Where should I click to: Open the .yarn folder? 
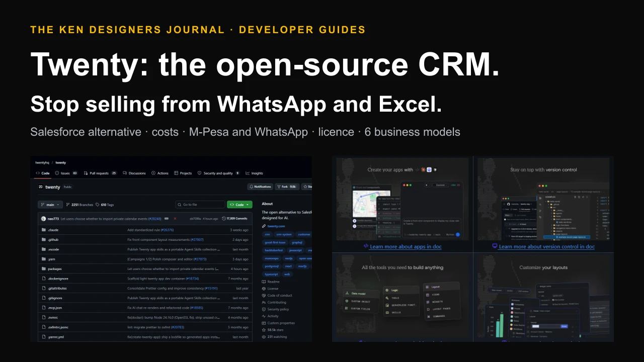[51, 259]
